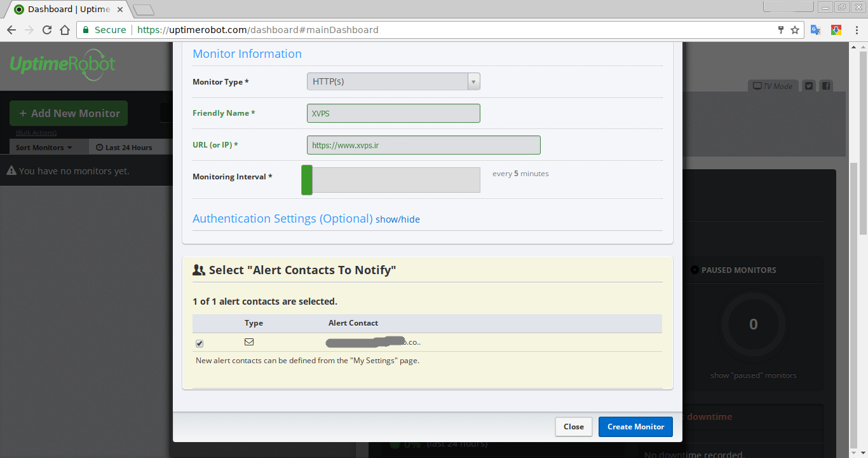Open the Bulk Actions link

(36, 132)
